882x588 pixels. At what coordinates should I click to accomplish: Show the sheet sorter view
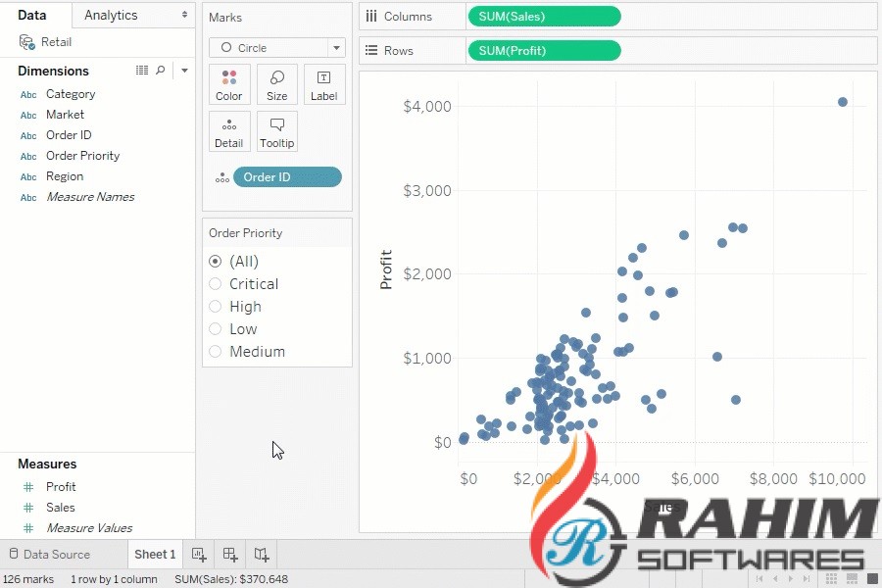(831, 578)
